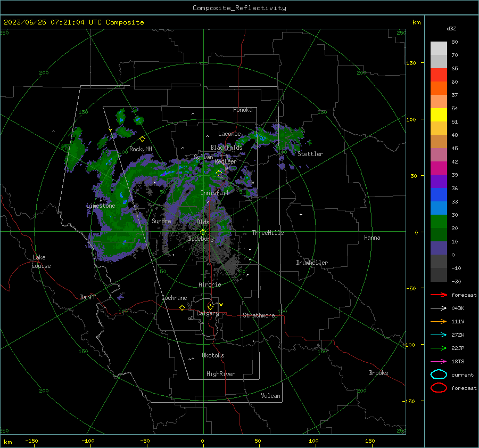Click the 30 dBZ light blue swatch

pyautogui.click(x=439, y=208)
